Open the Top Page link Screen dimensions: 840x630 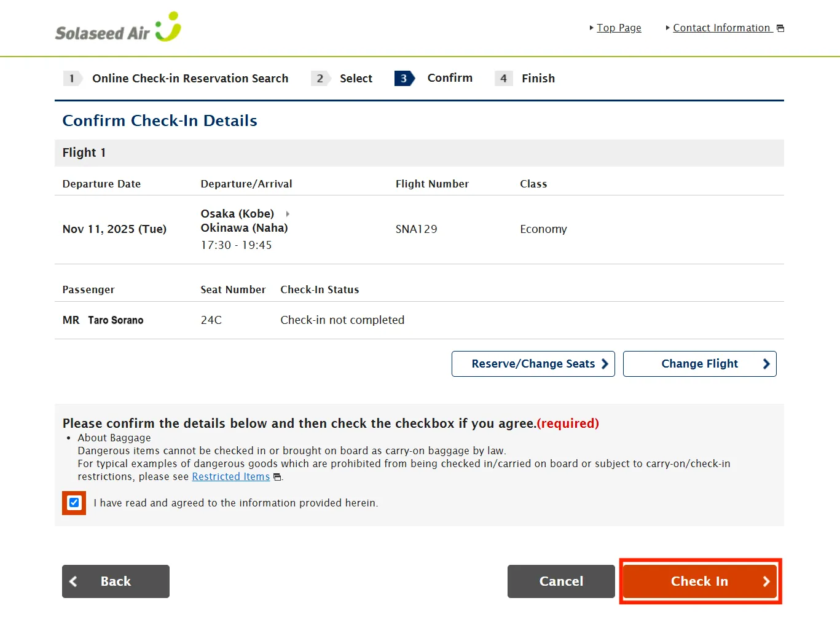(x=619, y=28)
